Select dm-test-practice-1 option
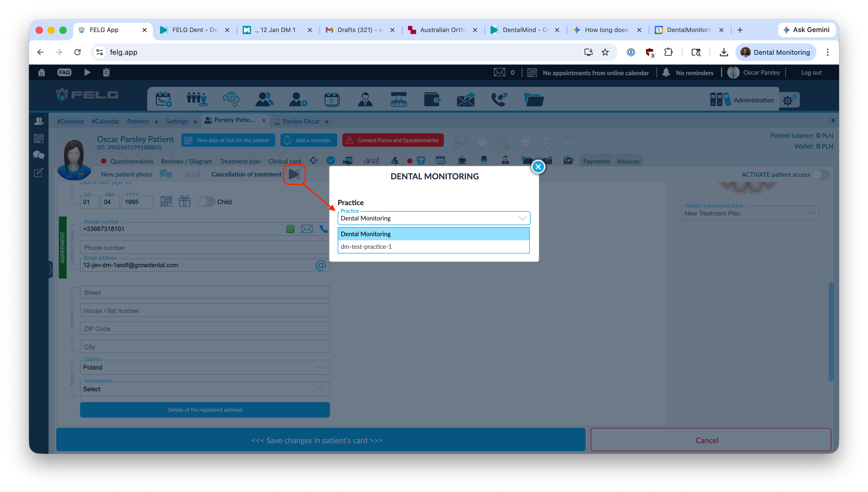 click(433, 247)
